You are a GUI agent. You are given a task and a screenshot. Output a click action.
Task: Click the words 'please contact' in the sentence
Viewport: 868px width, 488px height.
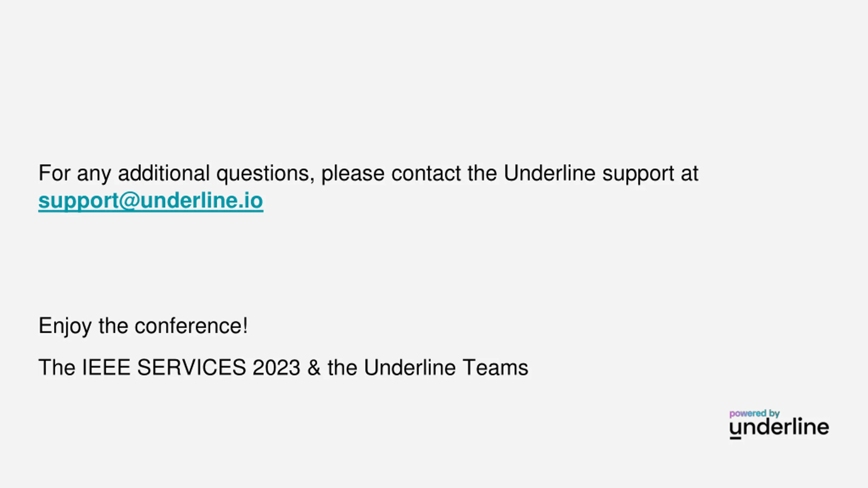[x=391, y=174]
